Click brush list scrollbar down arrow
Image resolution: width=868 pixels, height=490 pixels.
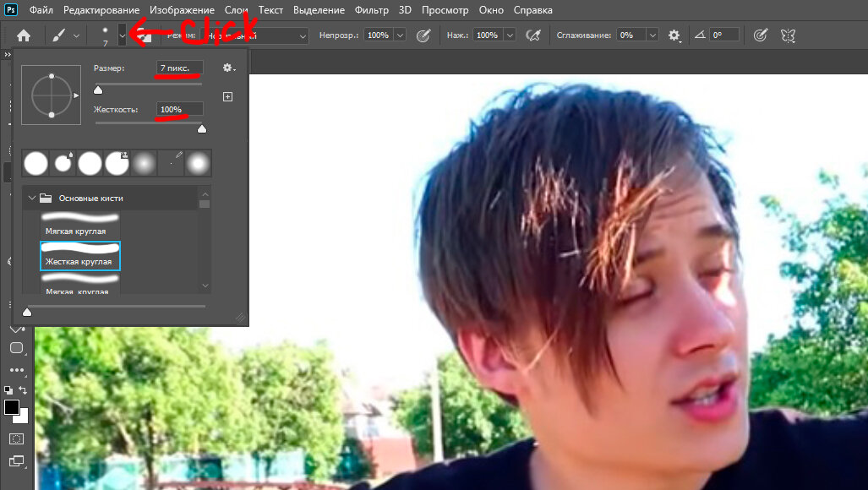click(x=205, y=286)
